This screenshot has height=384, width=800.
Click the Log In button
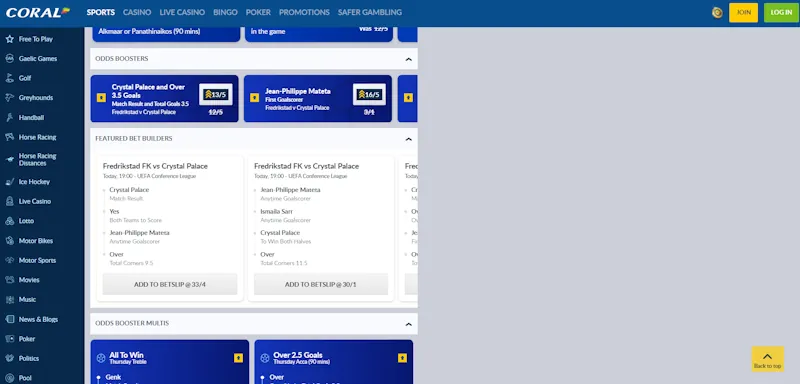(x=781, y=13)
